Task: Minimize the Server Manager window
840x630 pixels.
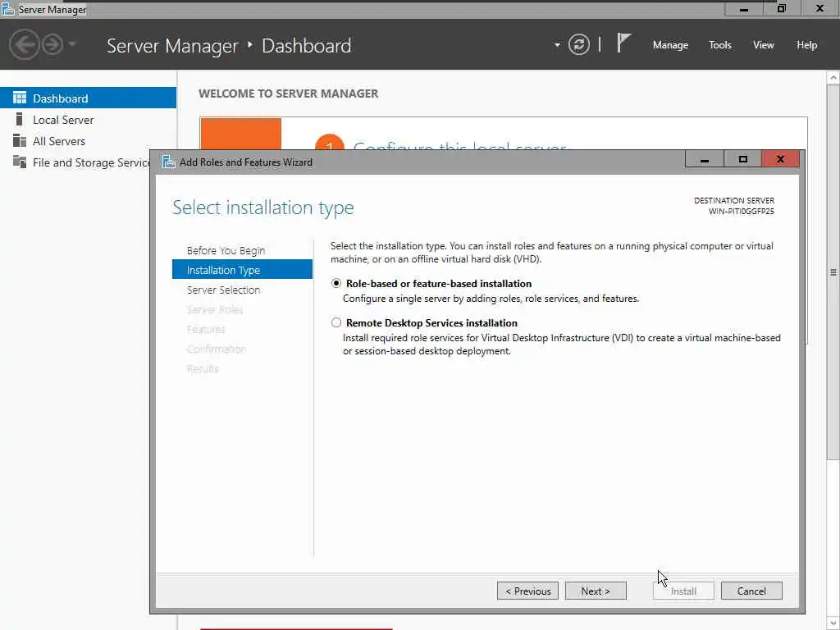Action: coord(743,8)
